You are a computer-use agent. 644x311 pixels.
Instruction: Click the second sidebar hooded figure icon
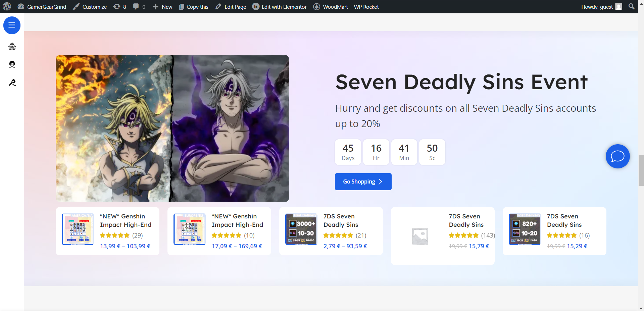[x=12, y=64]
